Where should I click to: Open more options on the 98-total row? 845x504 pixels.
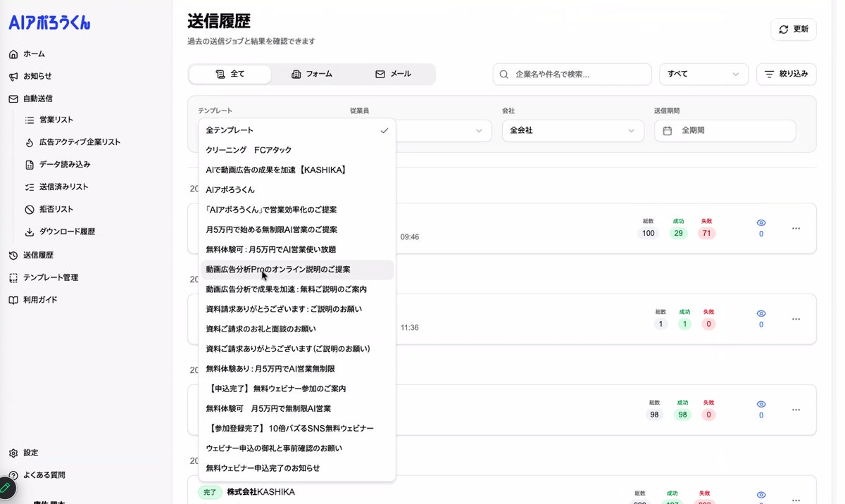tap(796, 410)
